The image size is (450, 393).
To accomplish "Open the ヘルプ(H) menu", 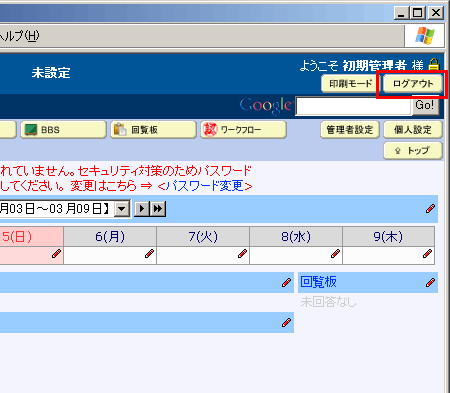I will pos(19,35).
